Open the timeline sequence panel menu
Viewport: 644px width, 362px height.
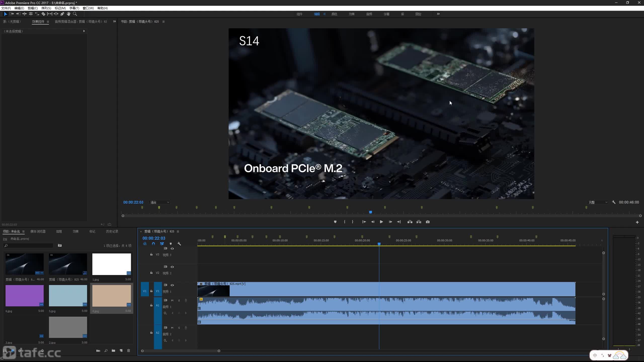178,232
